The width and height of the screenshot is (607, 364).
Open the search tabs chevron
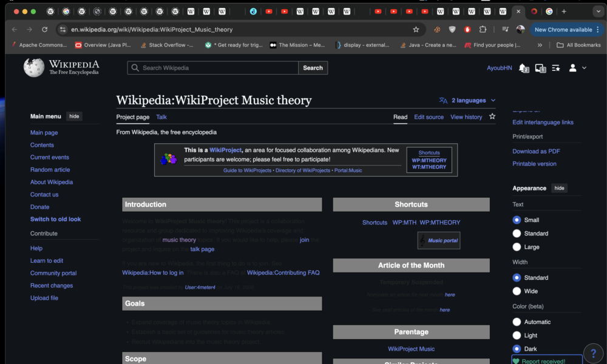tap(598, 12)
